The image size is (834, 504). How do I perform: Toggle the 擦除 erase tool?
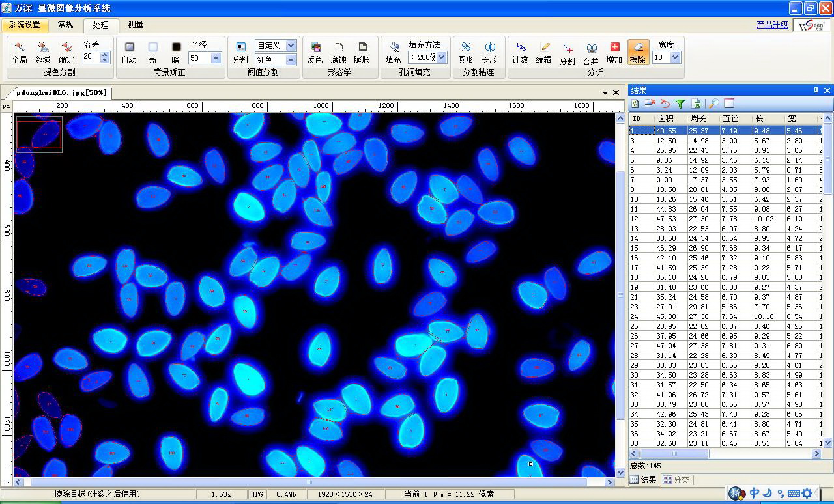637,52
